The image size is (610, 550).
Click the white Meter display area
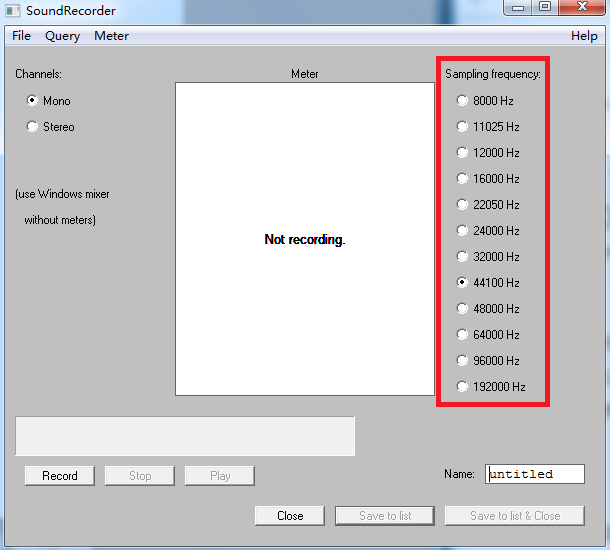point(305,300)
